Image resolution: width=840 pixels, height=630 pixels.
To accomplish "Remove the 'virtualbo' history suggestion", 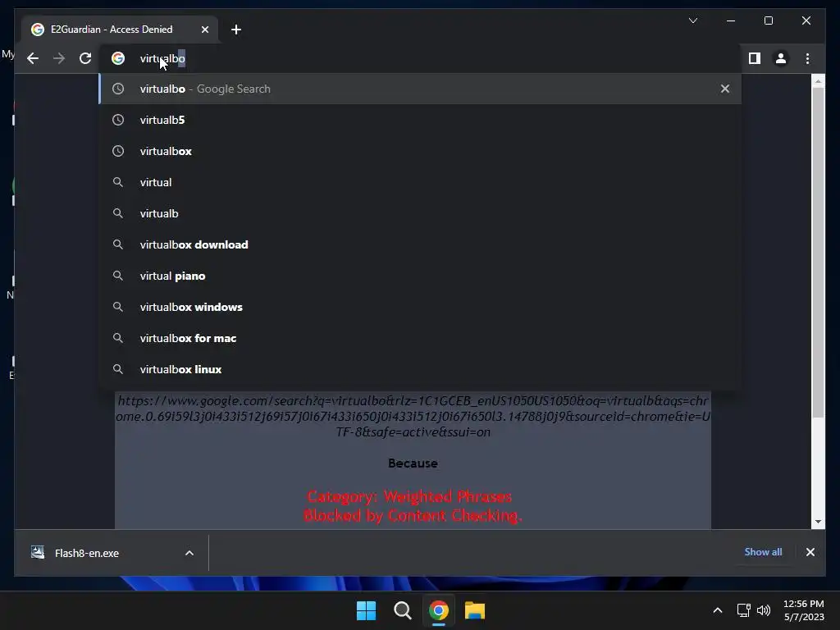I will pyautogui.click(x=725, y=89).
